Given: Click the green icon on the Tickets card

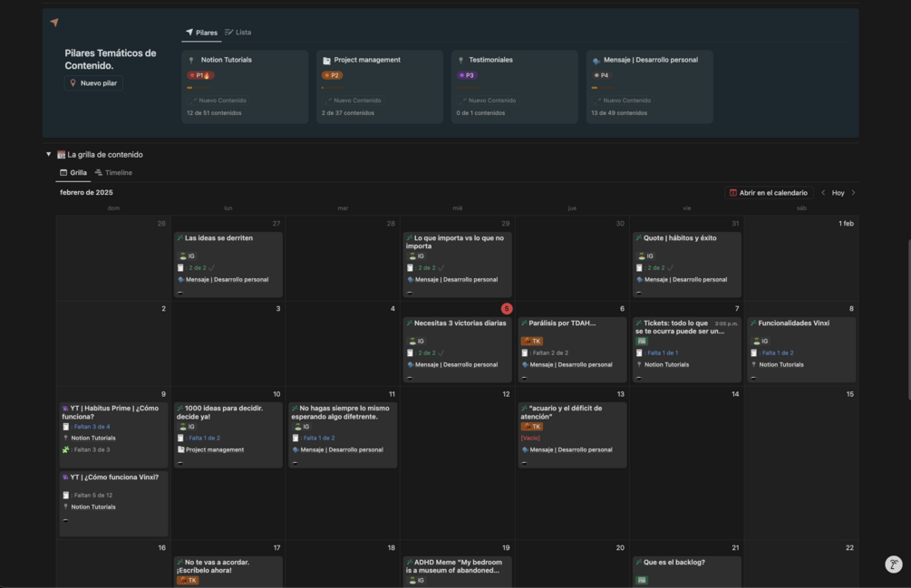Looking at the screenshot, I should click(642, 342).
